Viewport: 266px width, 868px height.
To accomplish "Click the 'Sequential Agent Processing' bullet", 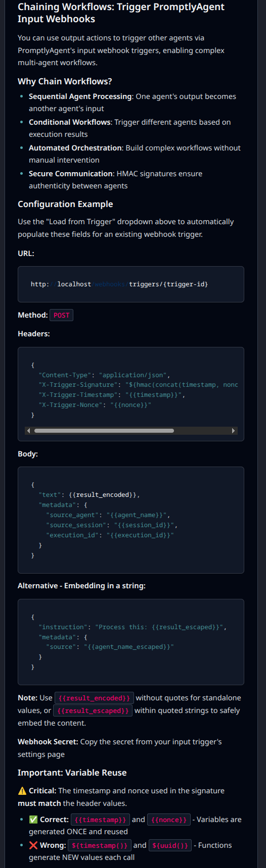I will [132, 103].
